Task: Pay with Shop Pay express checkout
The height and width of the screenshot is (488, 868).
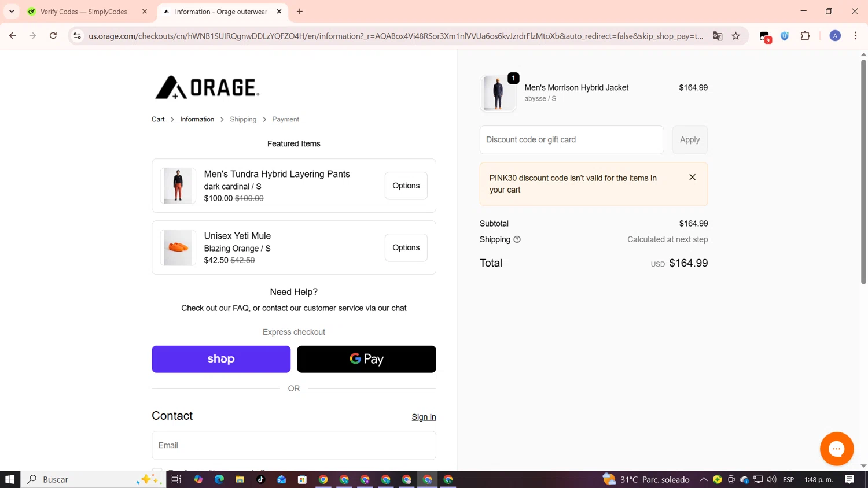Action: click(x=221, y=359)
